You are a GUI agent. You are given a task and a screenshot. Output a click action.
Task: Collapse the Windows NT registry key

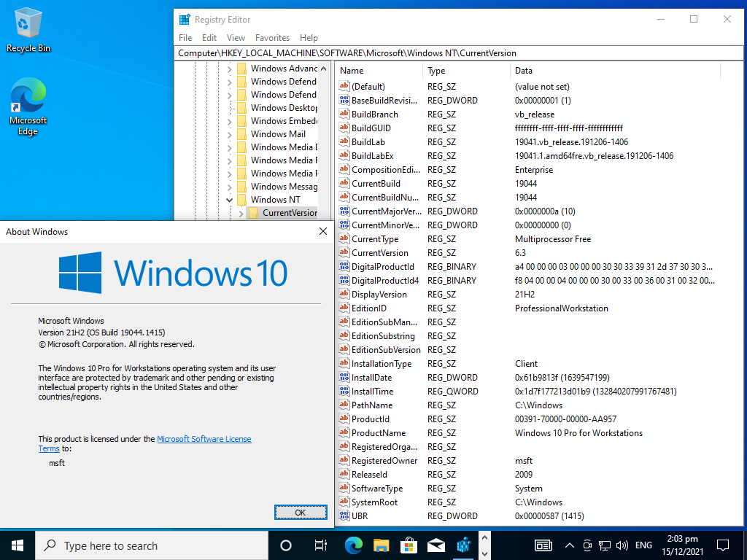[x=229, y=200]
